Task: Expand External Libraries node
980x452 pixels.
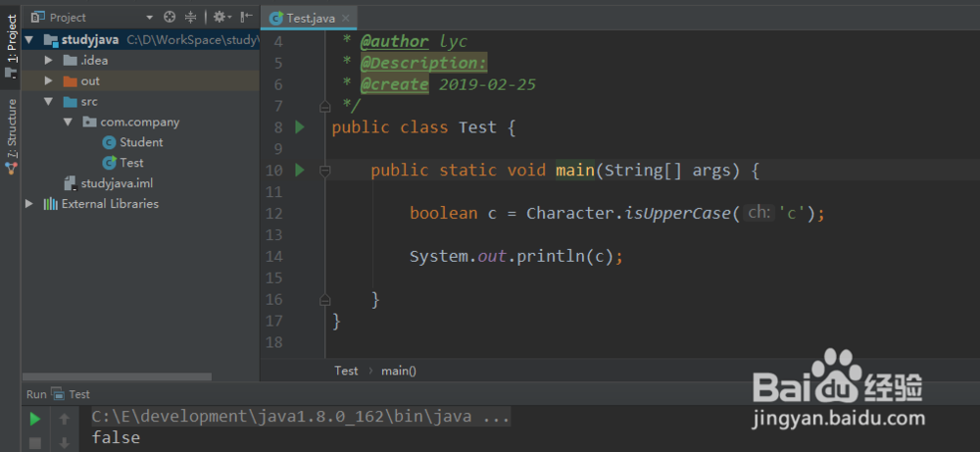Action: tap(29, 204)
